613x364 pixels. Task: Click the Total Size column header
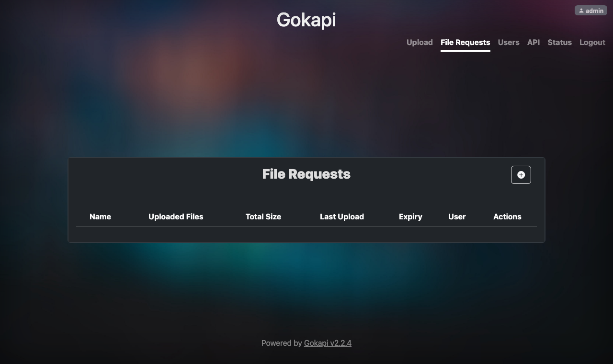click(x=263, y=216)
